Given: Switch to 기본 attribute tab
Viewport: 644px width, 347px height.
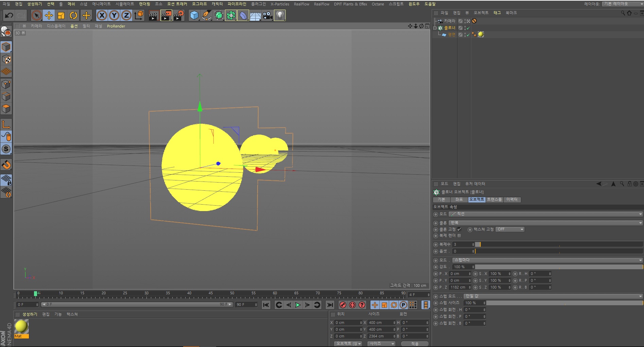Looking at the screenshot, I should pos(441,200).
